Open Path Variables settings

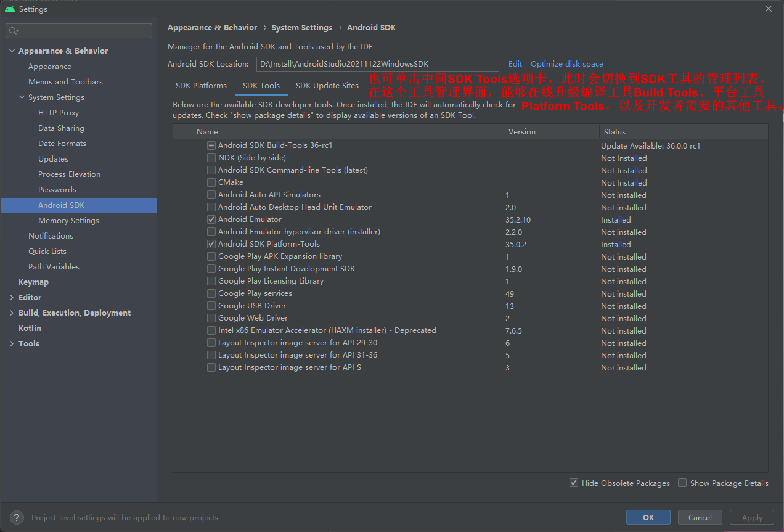[54, 267]
